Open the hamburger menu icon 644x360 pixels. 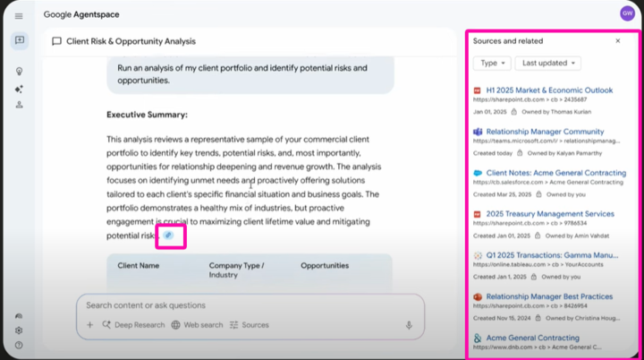pos(19,16)
